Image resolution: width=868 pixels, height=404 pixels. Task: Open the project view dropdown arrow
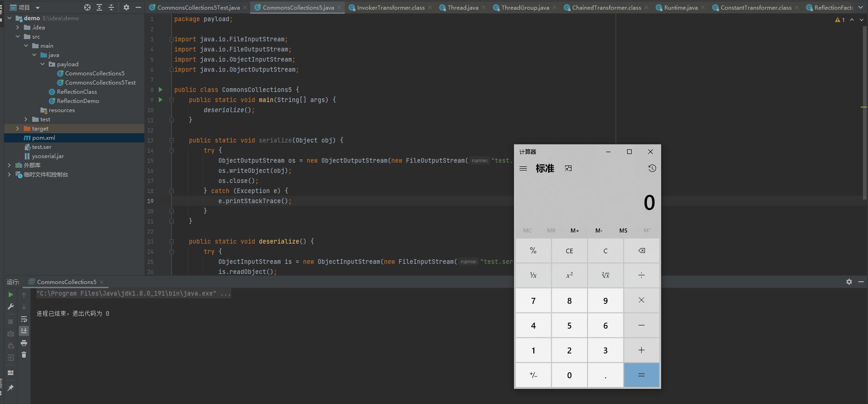coord(38,8)
